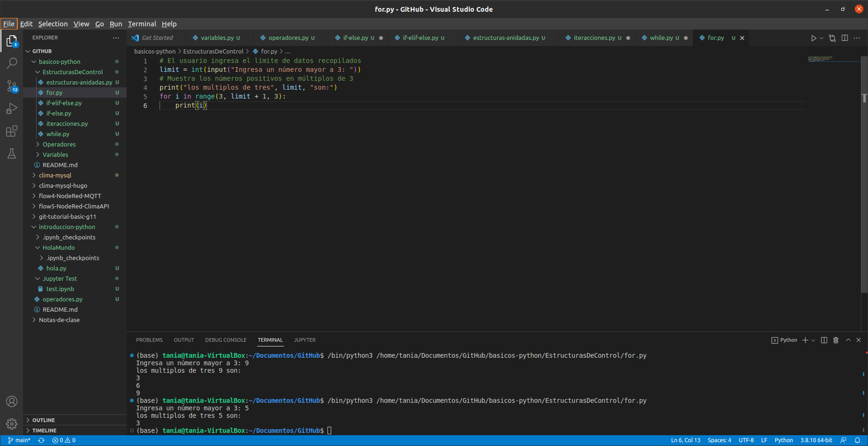Select Python interpreter 3.8.10 64-bit
Screen dimensions: 868x446
pos(816,440)
